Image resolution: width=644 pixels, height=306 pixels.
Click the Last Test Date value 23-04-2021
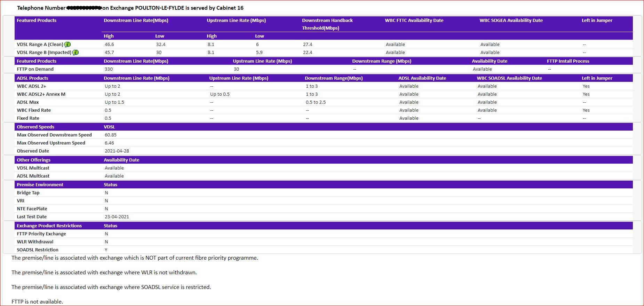117,217
